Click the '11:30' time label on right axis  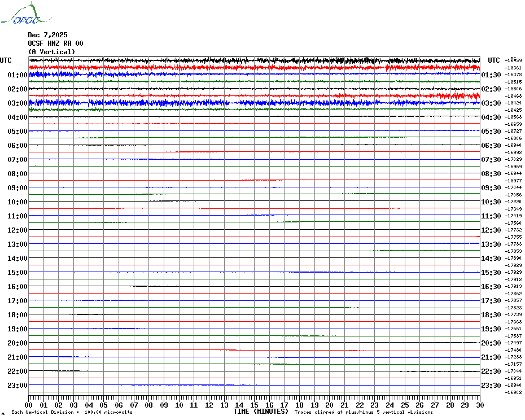tap(491, 216)
